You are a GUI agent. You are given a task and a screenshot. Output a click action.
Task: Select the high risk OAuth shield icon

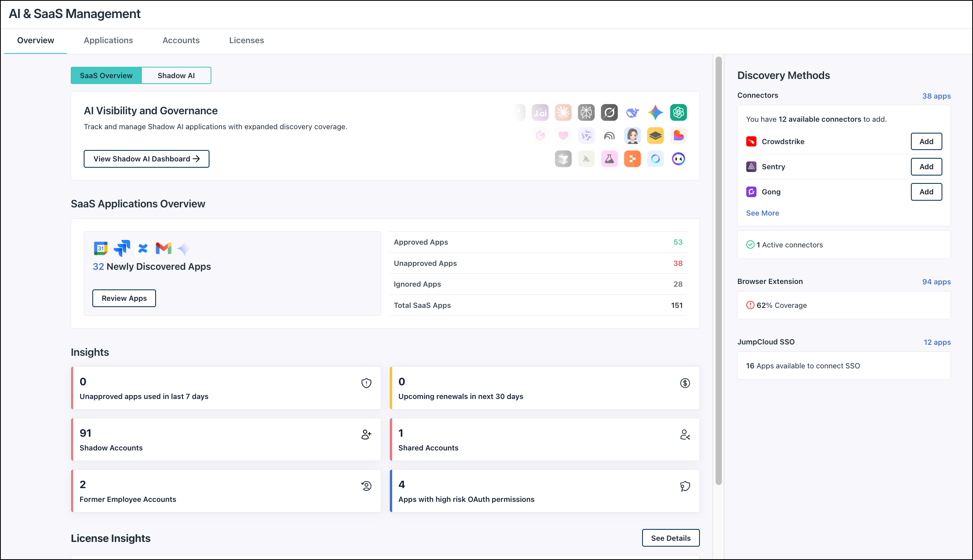click(685, 486)
